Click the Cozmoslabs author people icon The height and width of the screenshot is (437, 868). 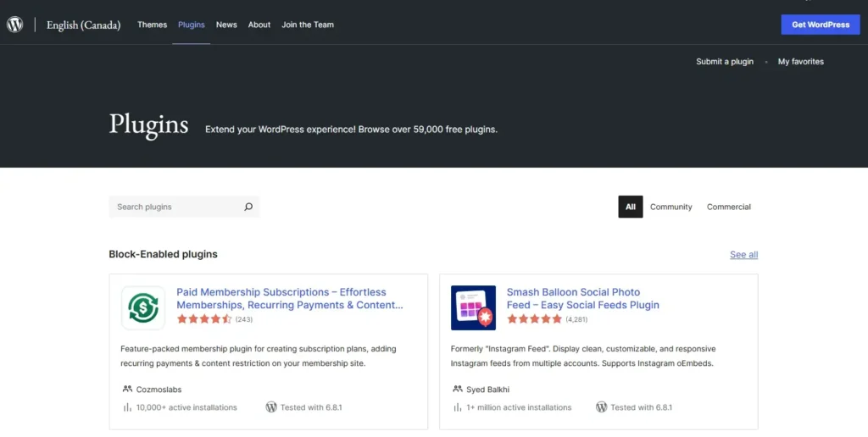coord(127,389)
